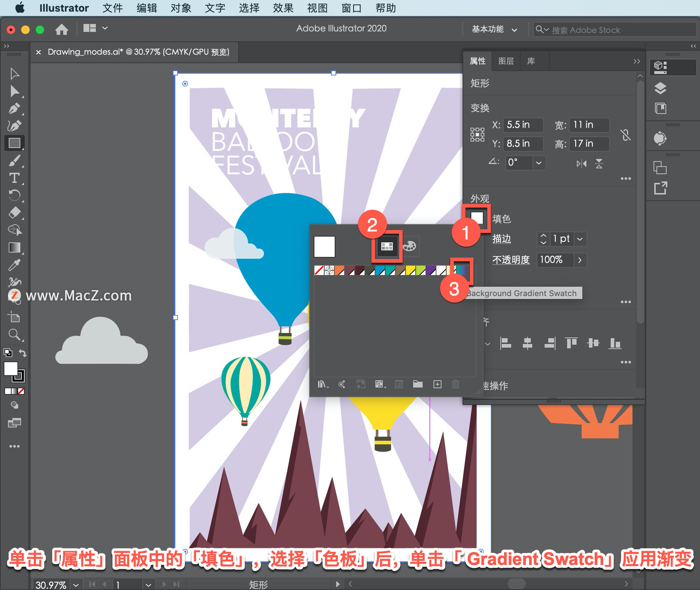This screenshot has height=590, width=700.
Task: Click the New Swatch plus icon
Action: [x=437, y=384]
